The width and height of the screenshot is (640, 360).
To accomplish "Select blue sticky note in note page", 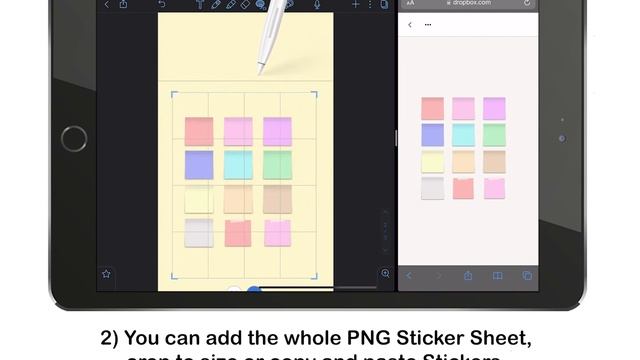I will click(199, 165).
